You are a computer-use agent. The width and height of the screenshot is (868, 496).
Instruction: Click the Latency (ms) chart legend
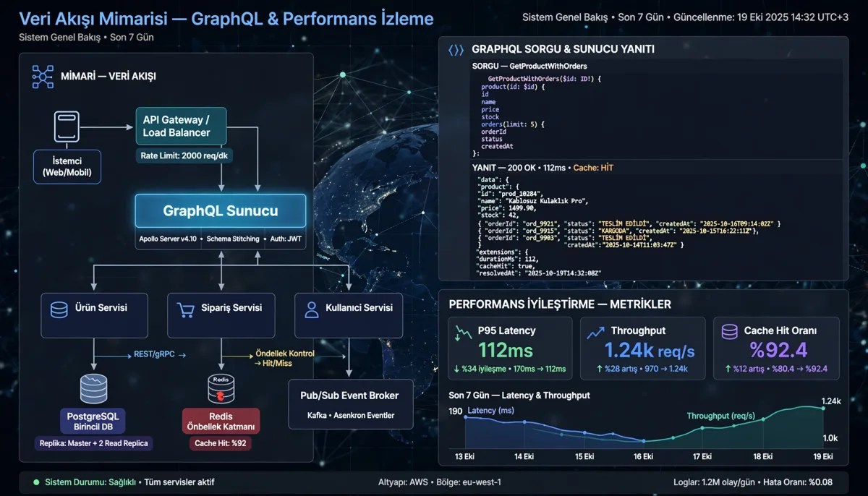pos(491,411)
